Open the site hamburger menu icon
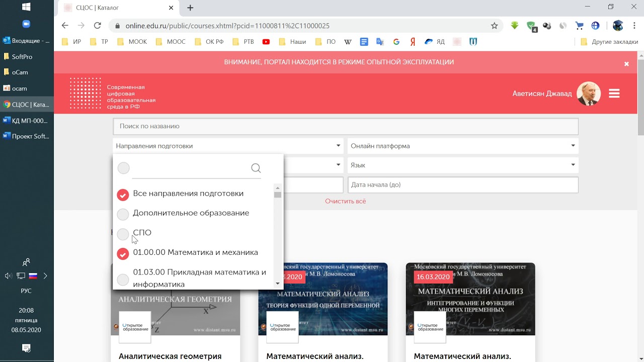 (x=614, y=94)
